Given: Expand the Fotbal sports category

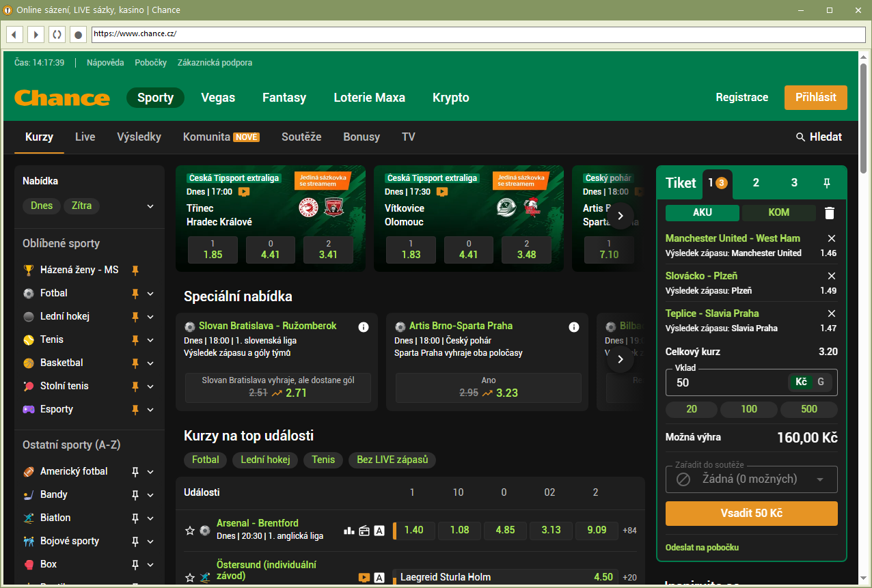Looking at the screenshot, I should (151, 293).
